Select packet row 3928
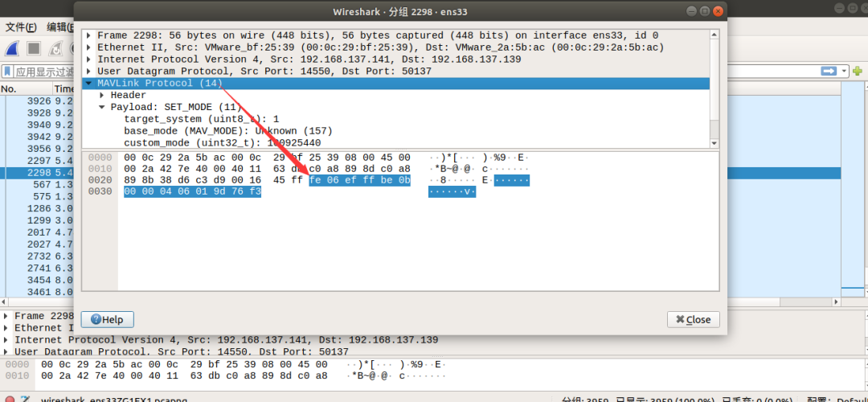 [37, 113]
